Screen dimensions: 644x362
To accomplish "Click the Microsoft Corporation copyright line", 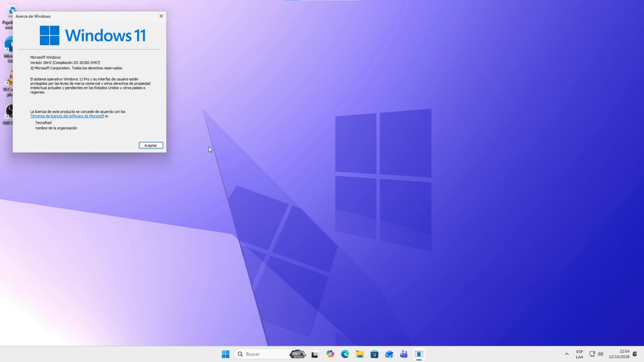I will (x=76, y=68).
